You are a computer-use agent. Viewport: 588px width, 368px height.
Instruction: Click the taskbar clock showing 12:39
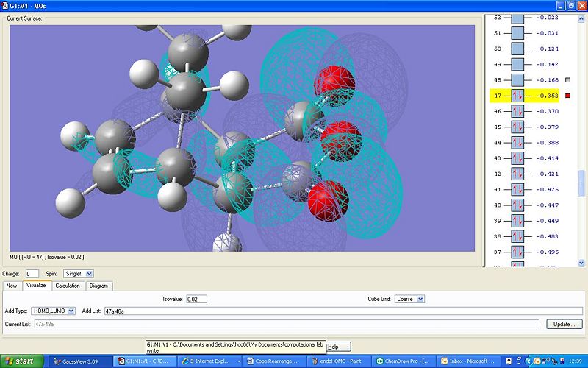pos(575,361)
